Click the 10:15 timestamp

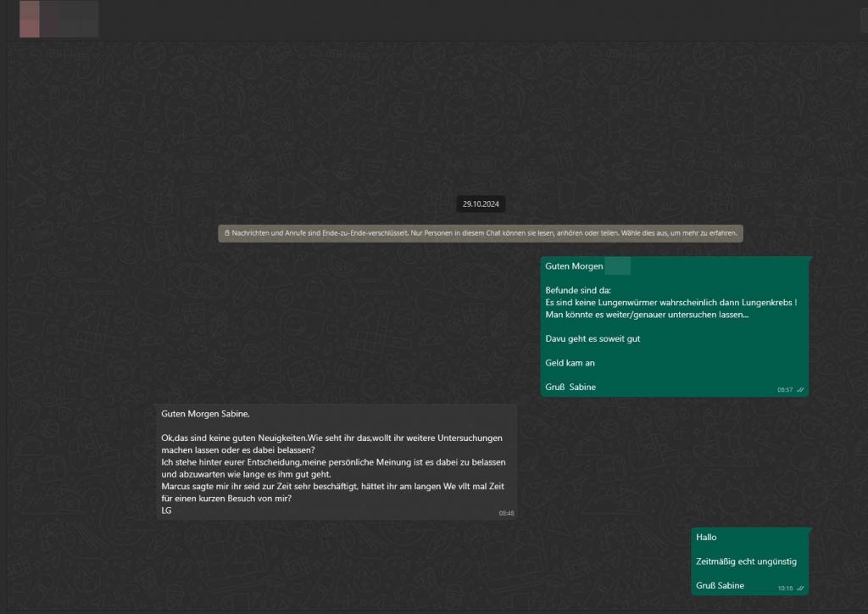pyautogui.click(x=785, y=588)
